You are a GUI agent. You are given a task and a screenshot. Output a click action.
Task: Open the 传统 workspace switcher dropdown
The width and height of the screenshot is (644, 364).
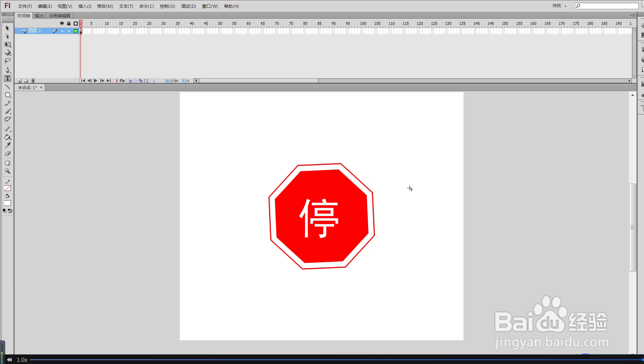(x=559, y=6)
